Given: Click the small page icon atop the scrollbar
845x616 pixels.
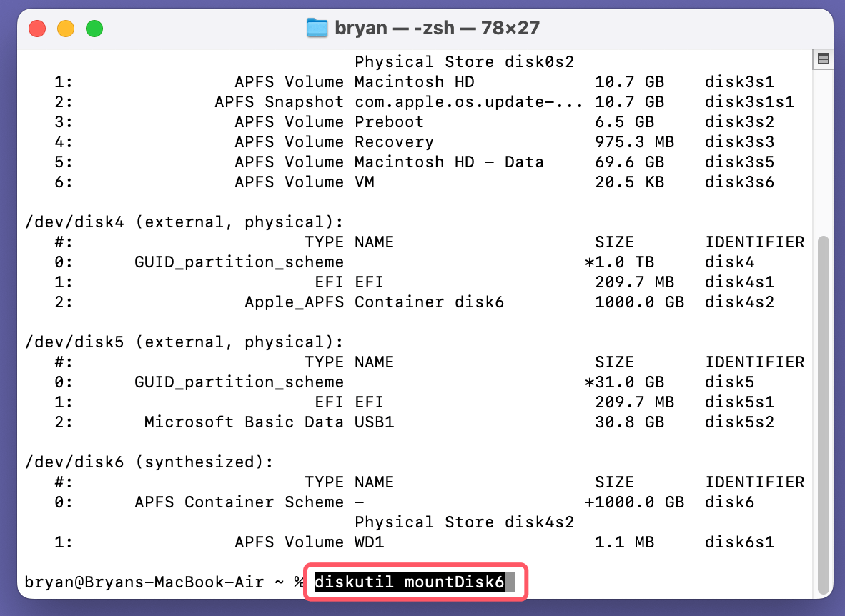Looking at the screenshot, I should pyautogui.click(x=824, y=59).
